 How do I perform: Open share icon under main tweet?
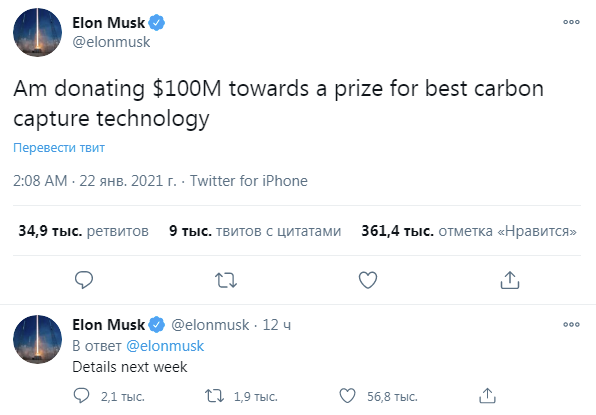(510, 280)
